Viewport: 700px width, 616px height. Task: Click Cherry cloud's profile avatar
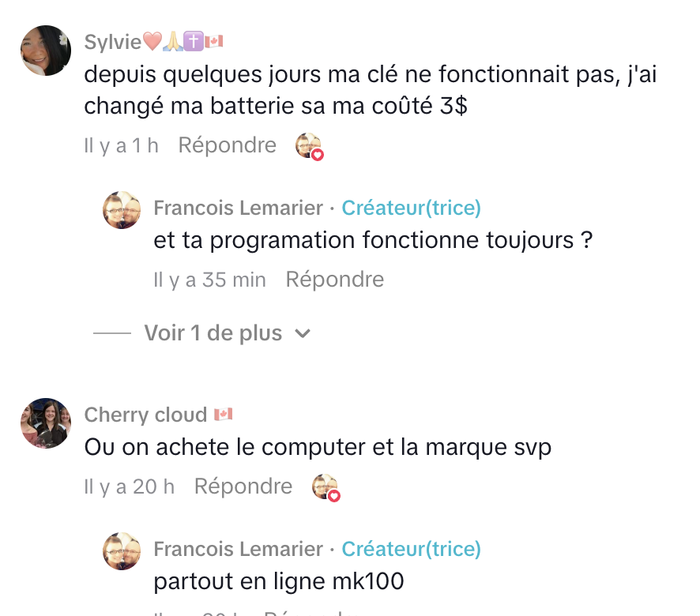click(46, 423)
